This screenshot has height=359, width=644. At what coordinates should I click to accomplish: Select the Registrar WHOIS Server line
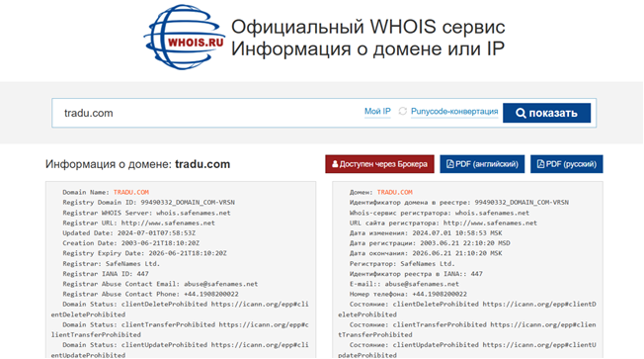click(146, 213)
